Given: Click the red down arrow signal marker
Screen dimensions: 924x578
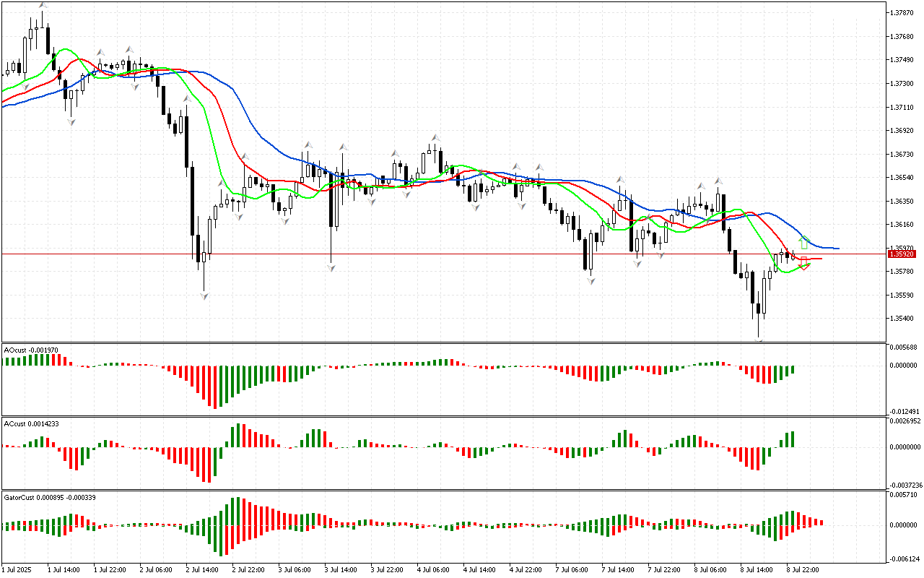Looking at the screenshot, I should click(803, 264).
